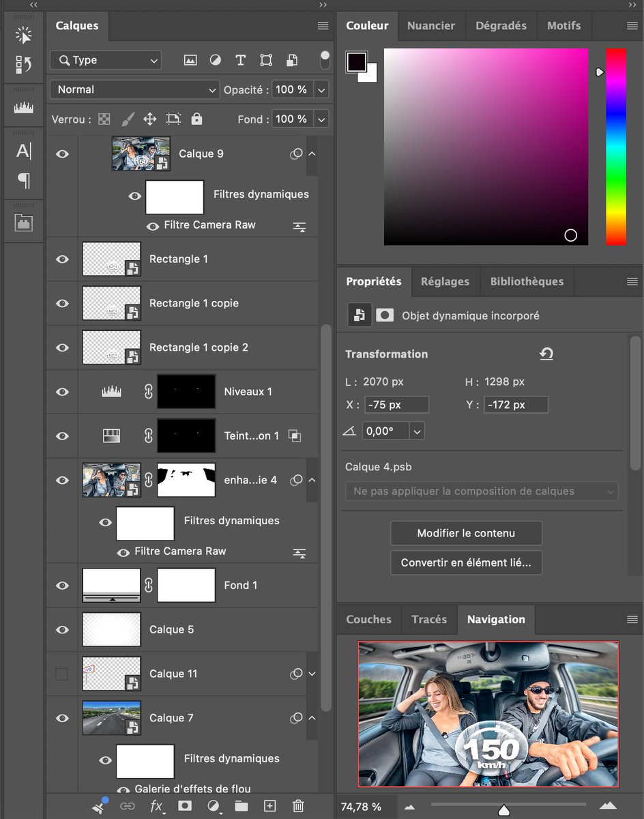Open the rotation angle dropdown
The image size is (644, 819).
coord(417,431)
